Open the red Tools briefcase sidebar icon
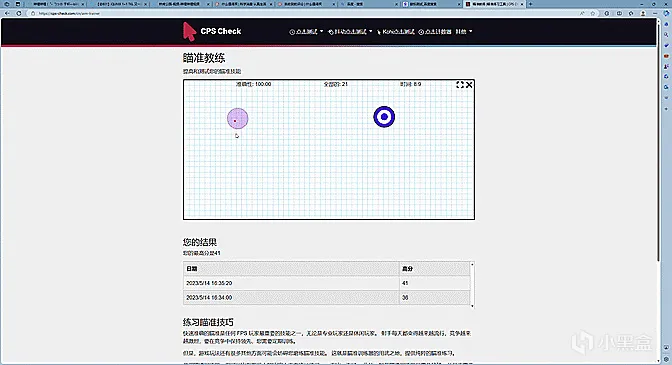The width and height of the screenshot is (672, 365). click(x=666, y=56)
